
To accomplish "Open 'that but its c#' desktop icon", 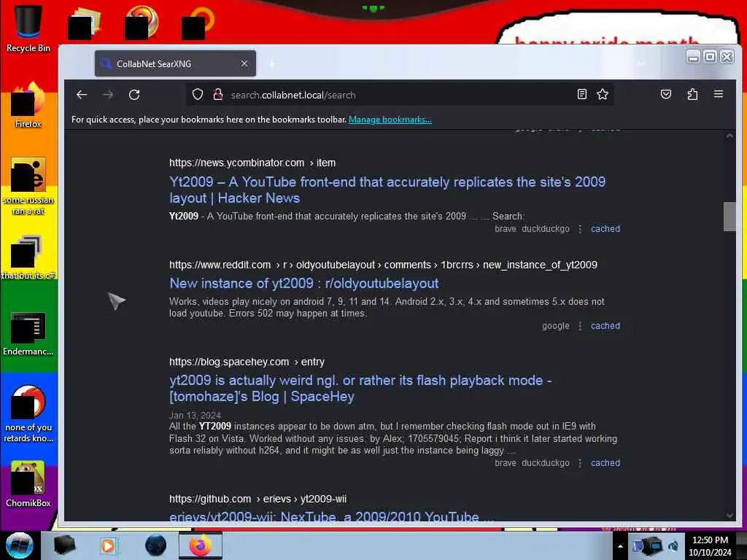I will [28, 257].
